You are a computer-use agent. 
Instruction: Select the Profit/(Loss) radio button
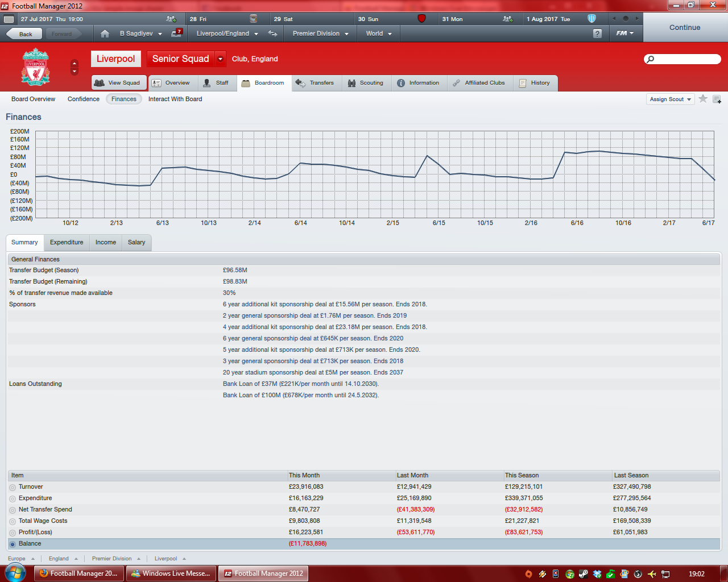[x=13, y=533]
